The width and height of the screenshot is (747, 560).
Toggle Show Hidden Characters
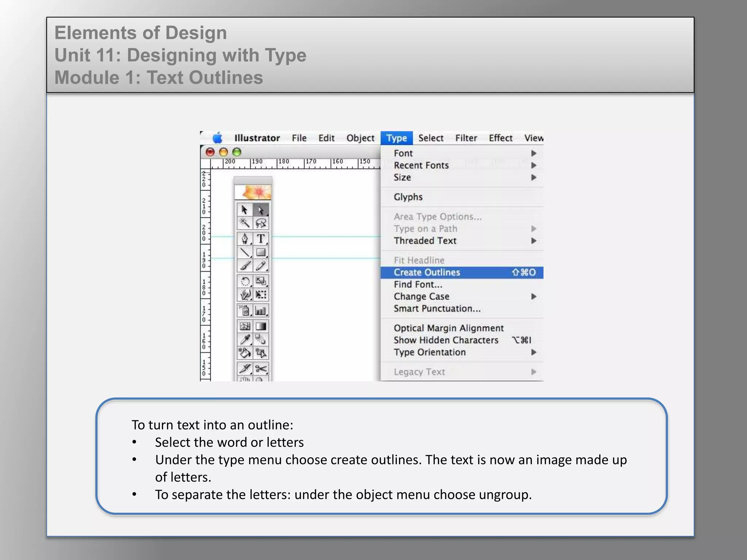[x=462, y=340]
